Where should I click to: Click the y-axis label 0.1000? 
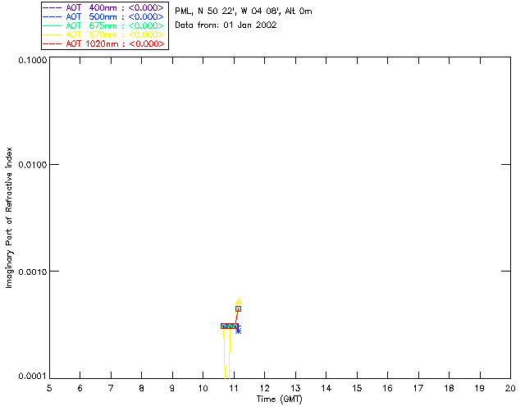pyautogui.click(x=33, y=60)
